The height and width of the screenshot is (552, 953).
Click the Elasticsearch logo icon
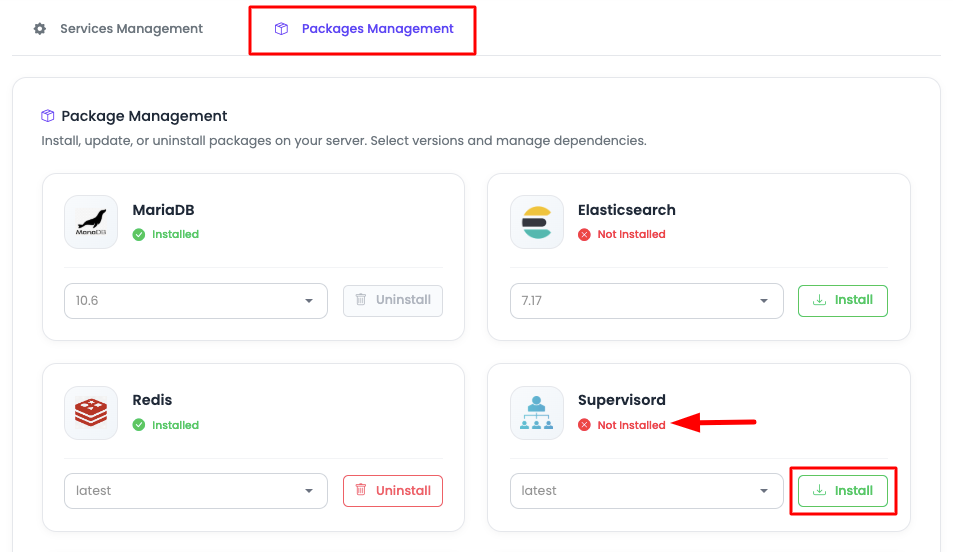(537, 221)
